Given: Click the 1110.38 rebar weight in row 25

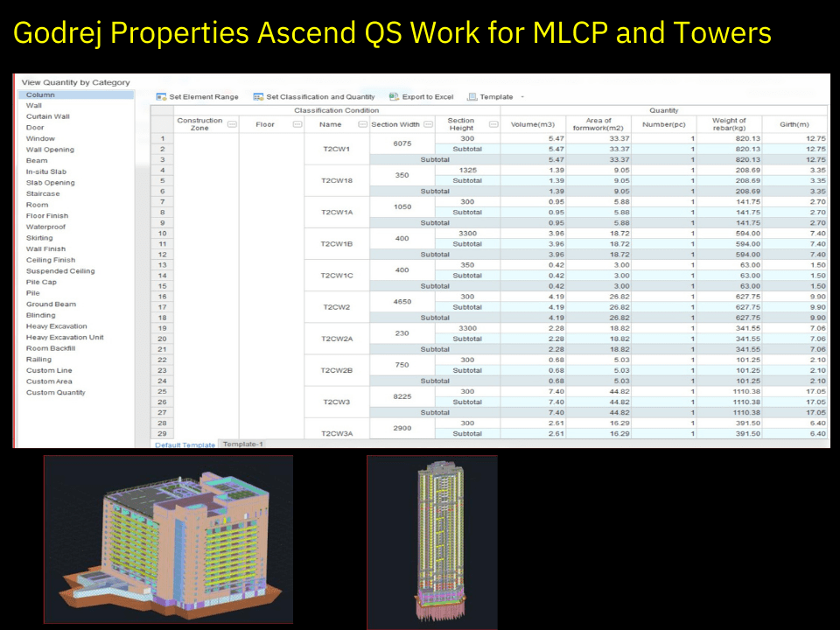Looking at the screenshot, I should 729,392.
